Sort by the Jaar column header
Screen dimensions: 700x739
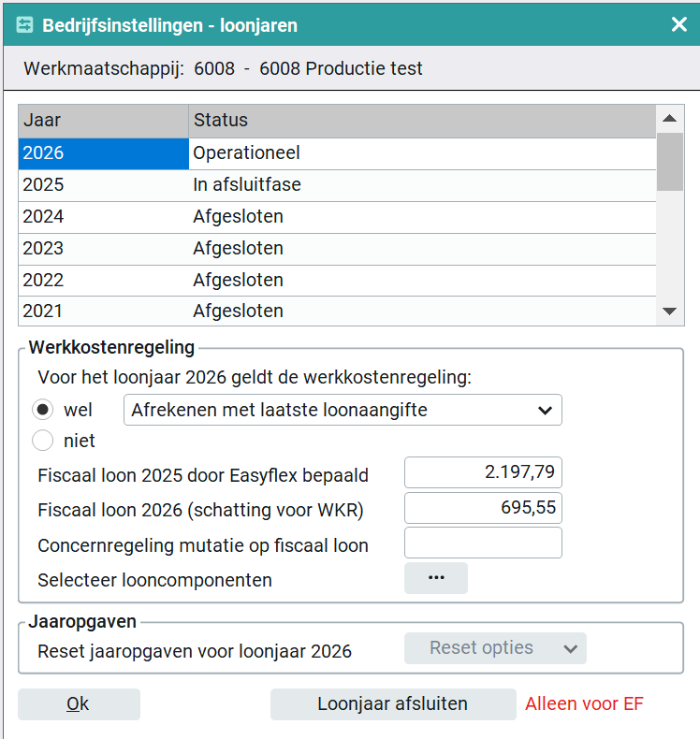(103, 121)
